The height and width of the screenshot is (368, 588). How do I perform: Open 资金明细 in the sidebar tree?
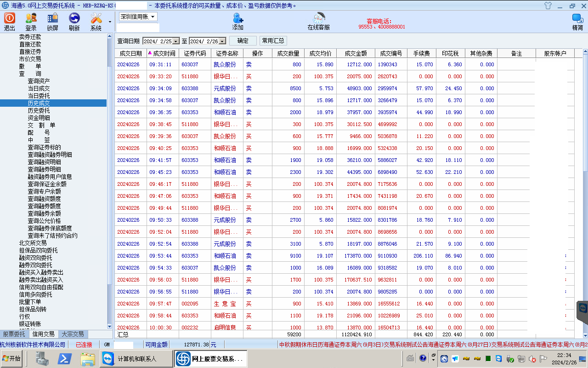tap(39, 118)
